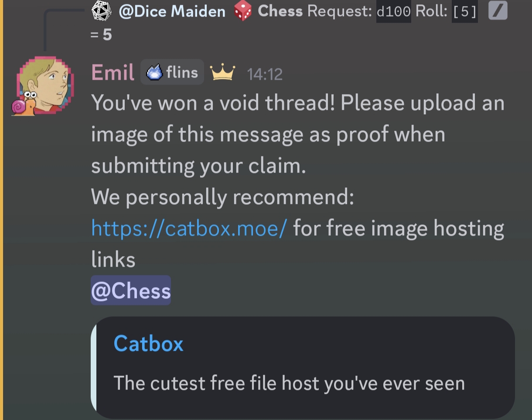This screenshot has width=532, height=420.
Task: Tap the Dice Maiden avatar in the reply preview
Action: (x=102, y=10)
